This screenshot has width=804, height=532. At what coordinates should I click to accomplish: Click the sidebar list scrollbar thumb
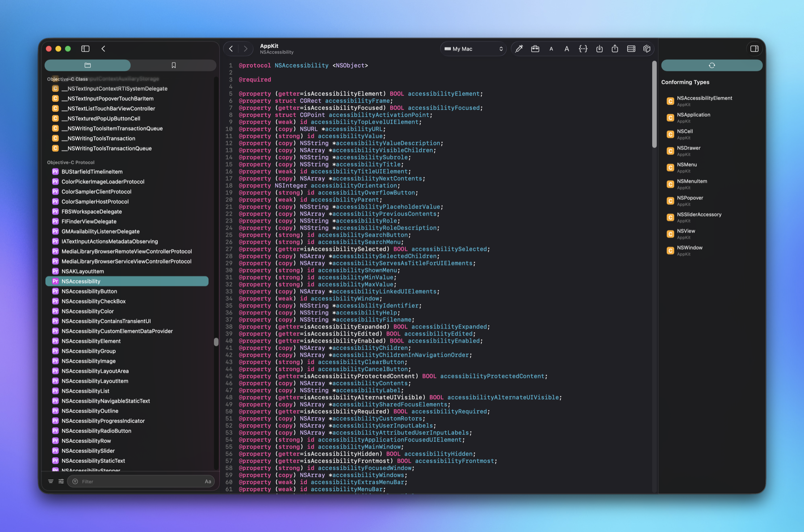tap(216, 342)
